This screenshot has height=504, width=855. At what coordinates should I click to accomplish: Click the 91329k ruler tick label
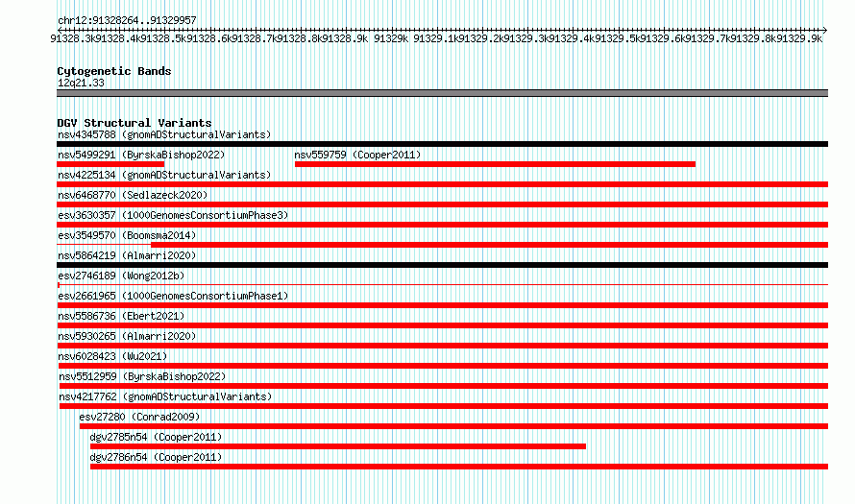(391, 38)
